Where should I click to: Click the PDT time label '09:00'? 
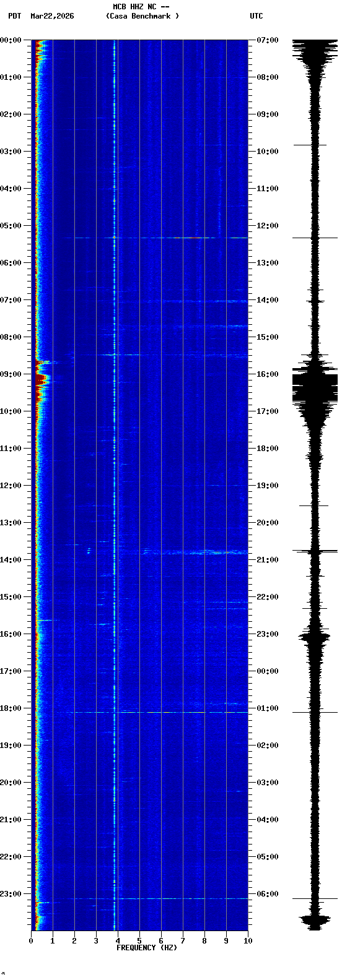(x=11, y=374)
